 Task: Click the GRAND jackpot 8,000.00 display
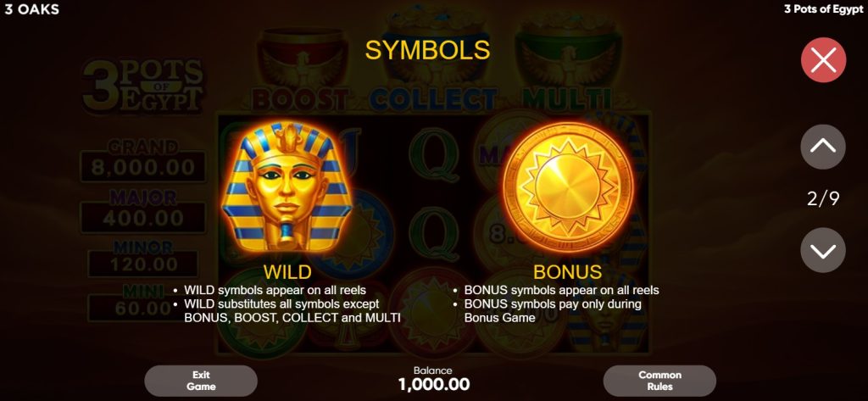pos(142,166)
